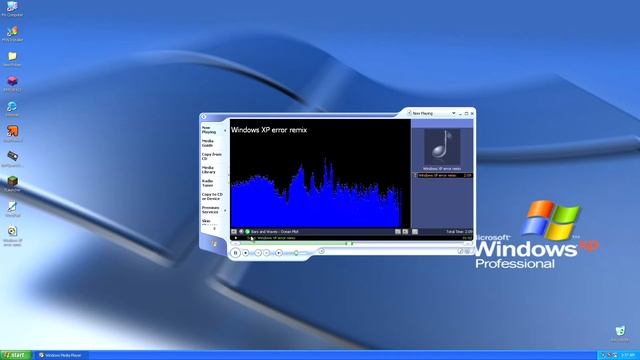The height and width of the screenshot is (360, 640).
Task: Open the Recycle Bin
Action: pos(620,333)
